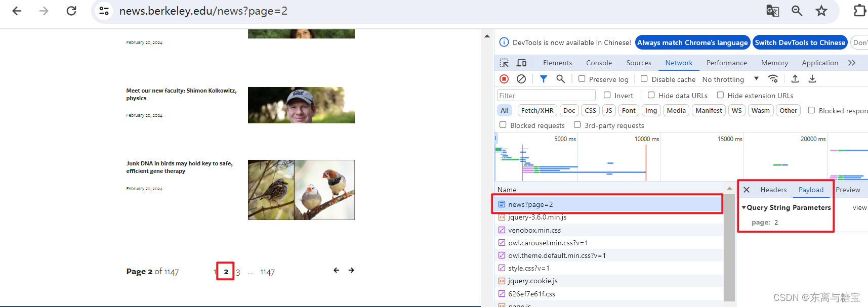Open site information icon in address bar
This screenshot has height=307, width=868.
tap(104, 11)
